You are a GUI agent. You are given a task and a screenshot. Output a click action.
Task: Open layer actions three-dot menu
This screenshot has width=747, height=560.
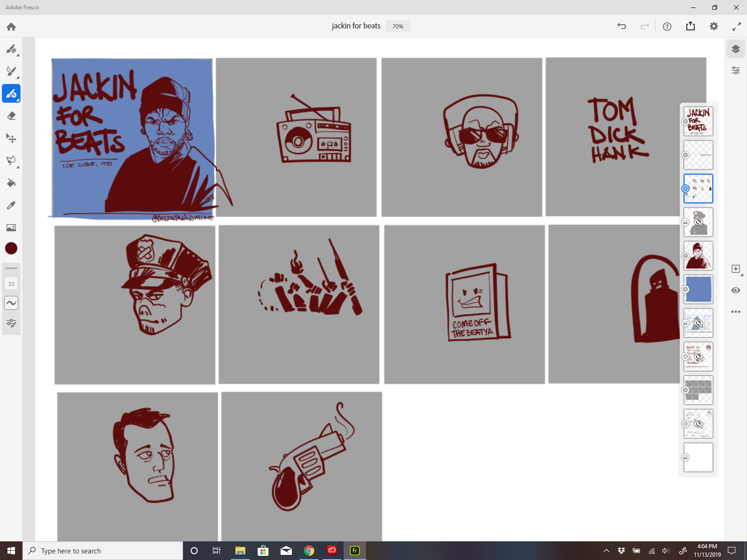[x=736, y=312]
